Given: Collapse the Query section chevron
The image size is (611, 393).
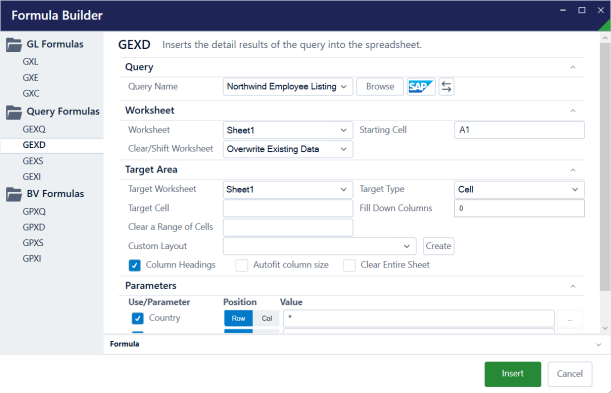Looking at the screenshot, I should 573,67.
